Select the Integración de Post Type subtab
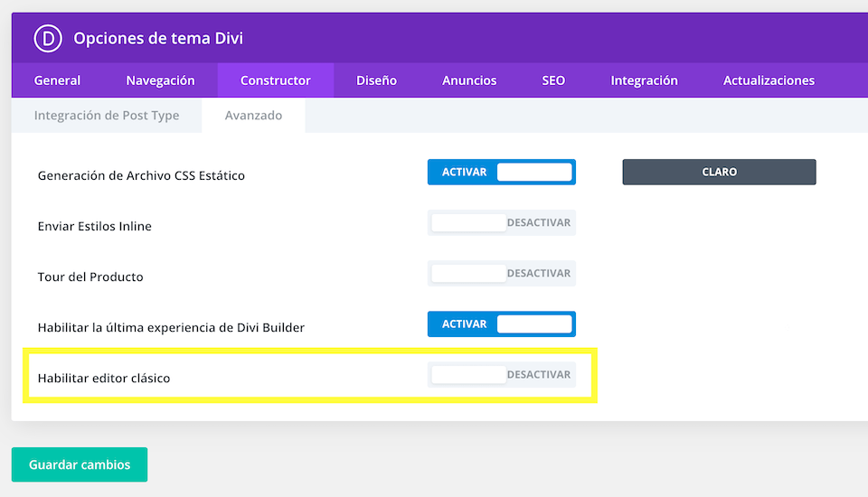The image size is (868, 497). [107, 115]
